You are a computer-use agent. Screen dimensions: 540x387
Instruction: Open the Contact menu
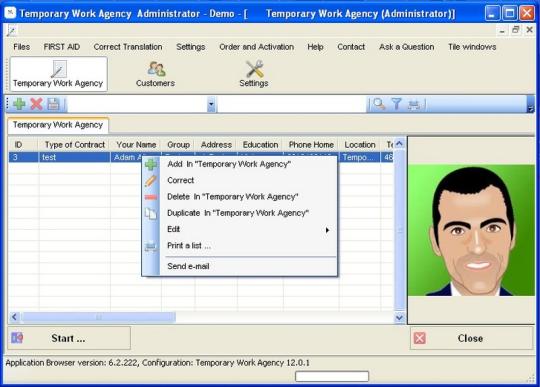pyautogui.click(x=351, y=47)
